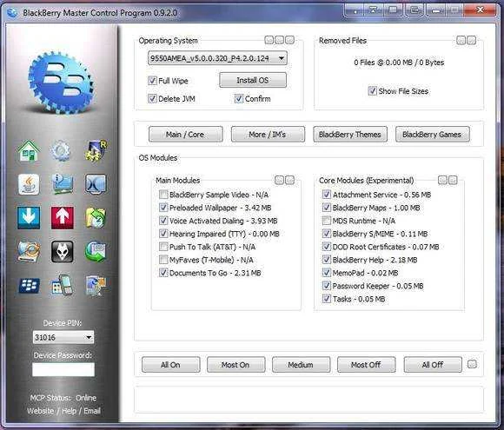Click the monitor info icon in sidebar

(63, 184)
